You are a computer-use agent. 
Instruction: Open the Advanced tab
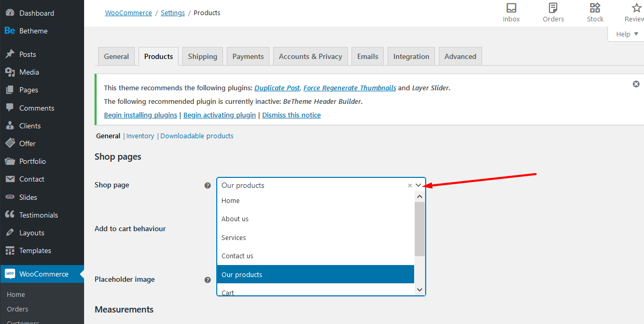460,56
